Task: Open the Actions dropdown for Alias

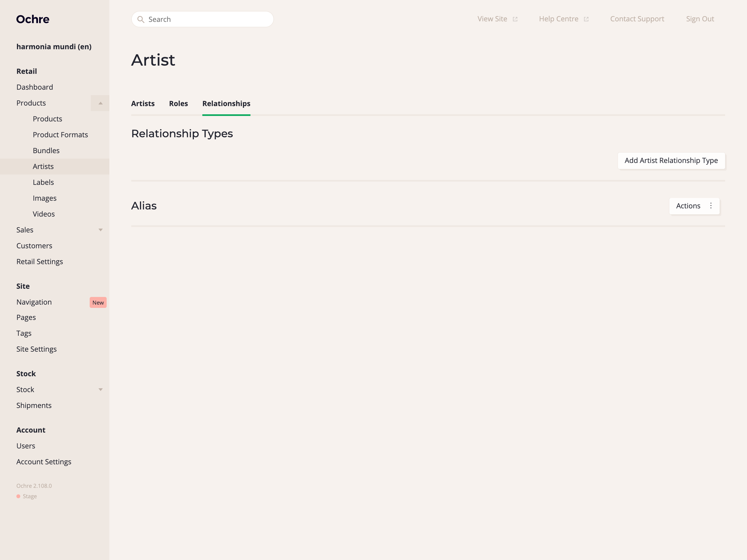Action: [x=688, y=206]
